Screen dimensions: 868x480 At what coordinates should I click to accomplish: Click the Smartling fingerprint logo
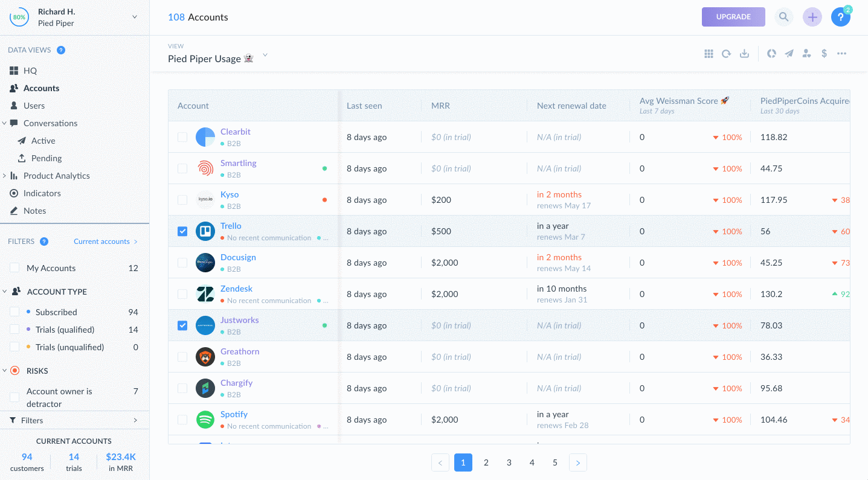pos(205,168)
